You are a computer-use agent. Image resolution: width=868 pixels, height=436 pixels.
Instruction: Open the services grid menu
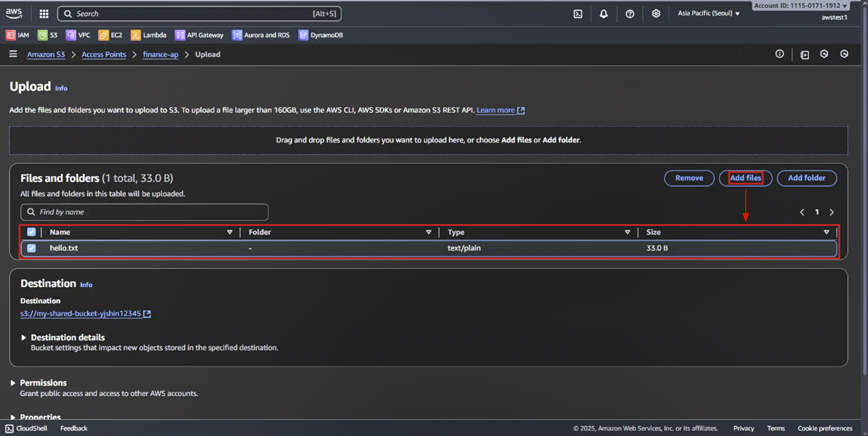click(44, 13)
